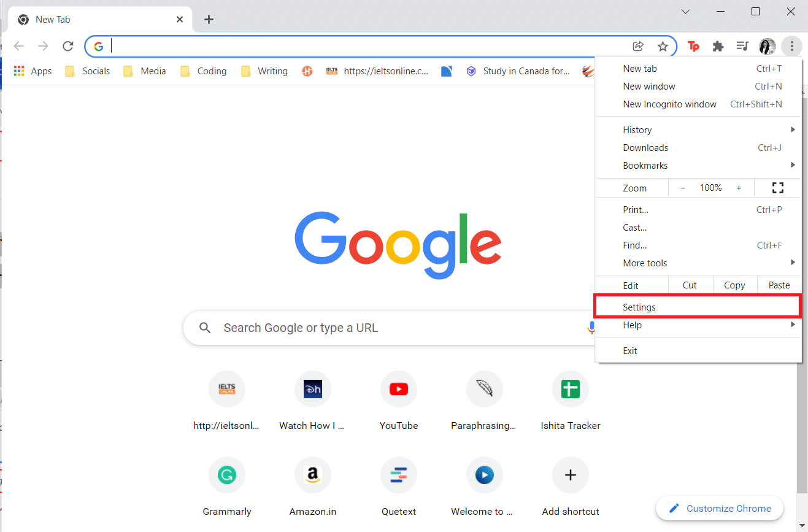Screen dimensions: 808x532
Task: Open the Socials bookmark folder
Action: point(88,71)
